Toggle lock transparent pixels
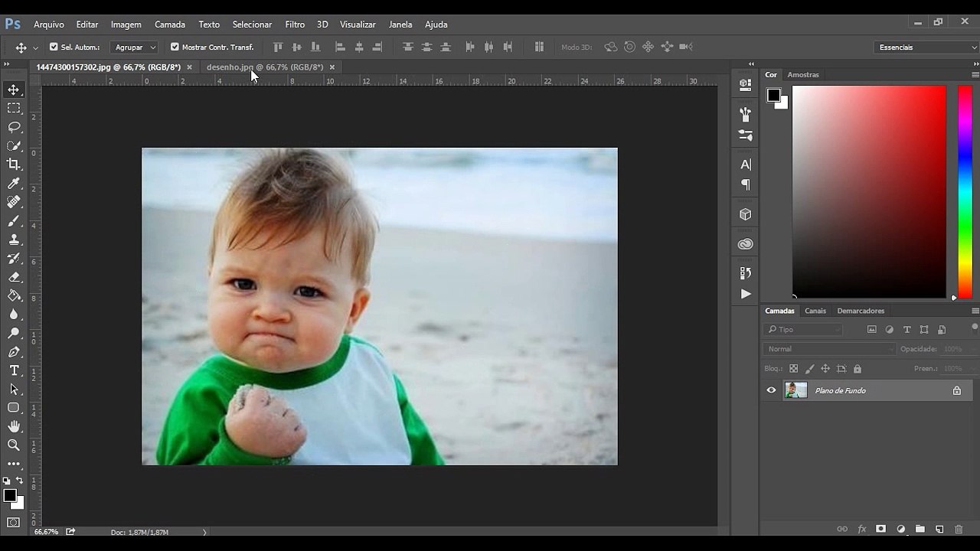The width and height of the screenshot is (980, 551). pyautogui.click(x=793, y=369)
